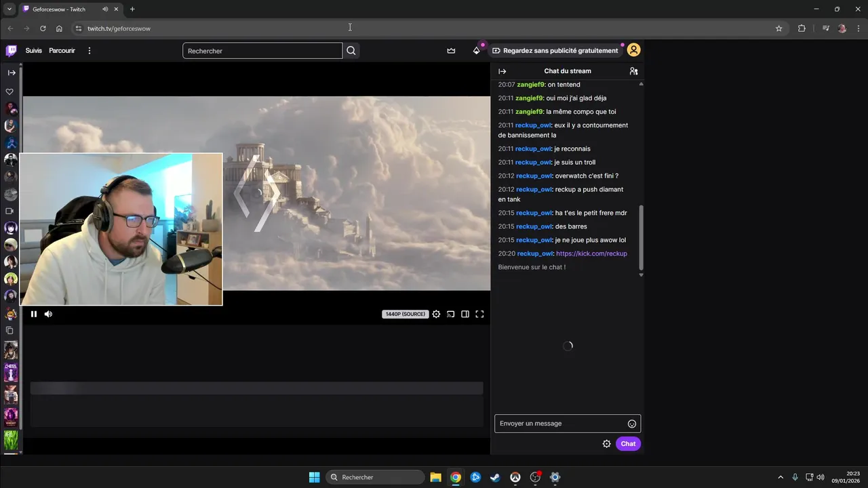Bookmark this page star
This screenshot has width=868, height=488.
click(x=778, y=28)
